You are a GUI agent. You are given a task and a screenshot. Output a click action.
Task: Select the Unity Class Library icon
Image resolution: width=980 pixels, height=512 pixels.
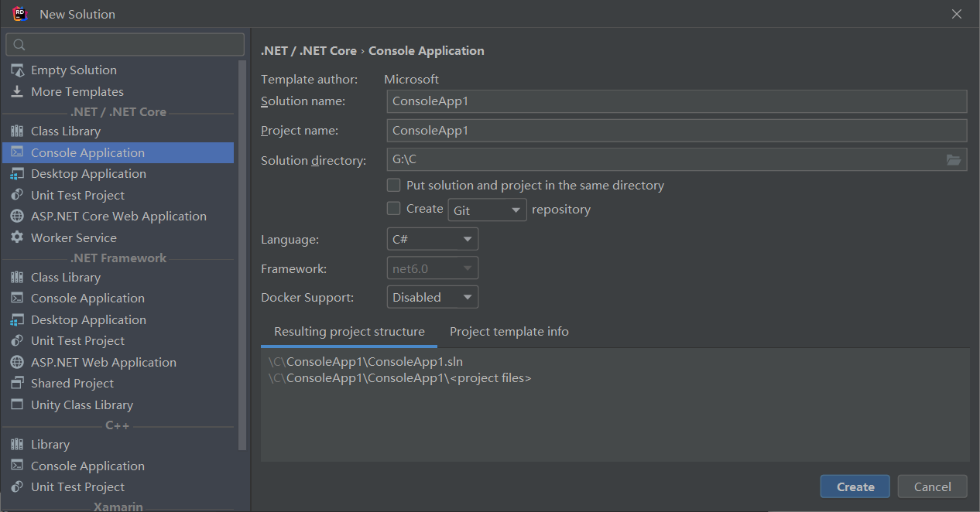click(x=17, y=405)
